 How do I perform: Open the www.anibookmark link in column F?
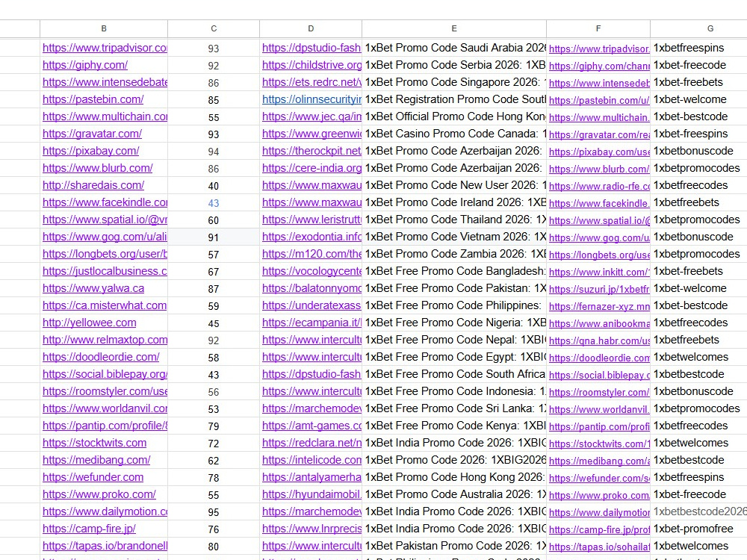[x=599, y=323]
